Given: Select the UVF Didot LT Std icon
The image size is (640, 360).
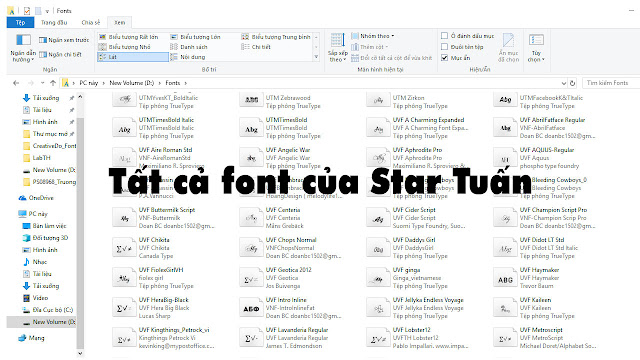Looking at the screenshot, I should point(505,249).
